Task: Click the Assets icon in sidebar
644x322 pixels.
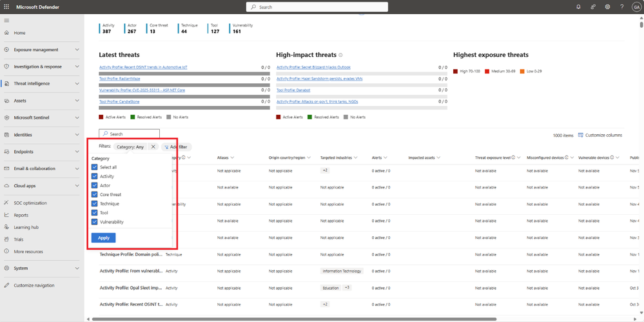Action: tap(6, 101)
